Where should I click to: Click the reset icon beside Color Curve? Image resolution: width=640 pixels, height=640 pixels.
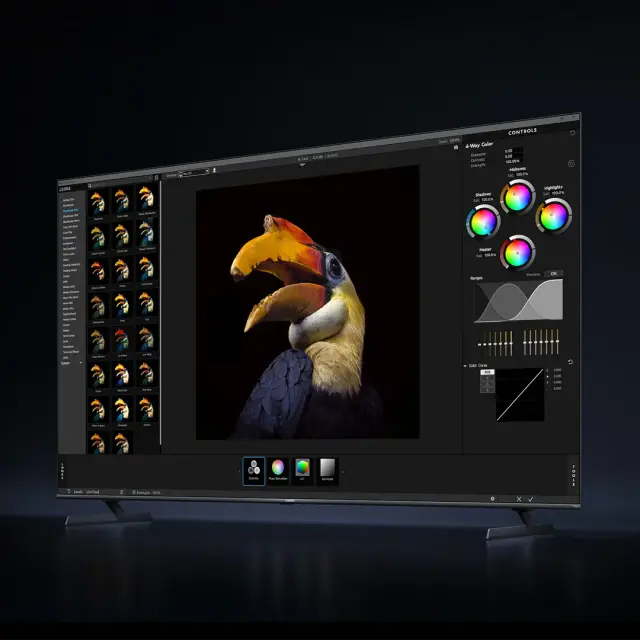point(570,362)
